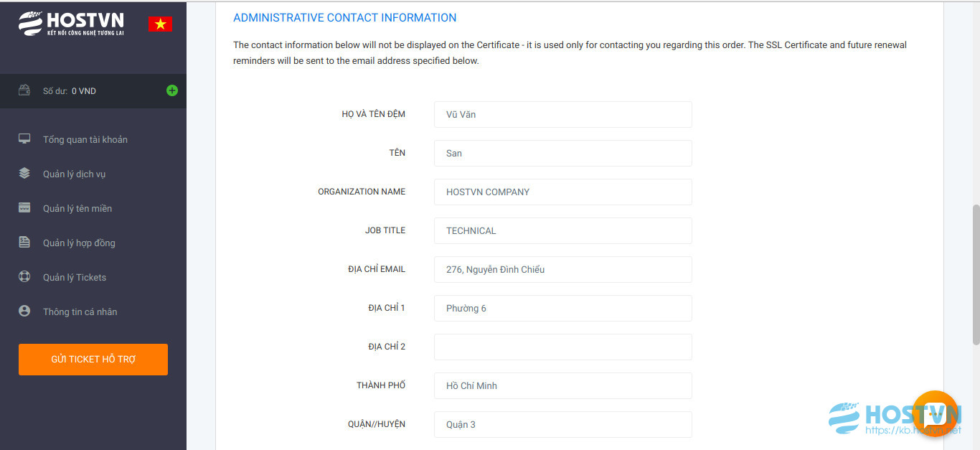Click GỬI TICKET HỖ TRỢ button
Image resolution: width=980 pixels, height=450 pixels.
tap(93, 360)
